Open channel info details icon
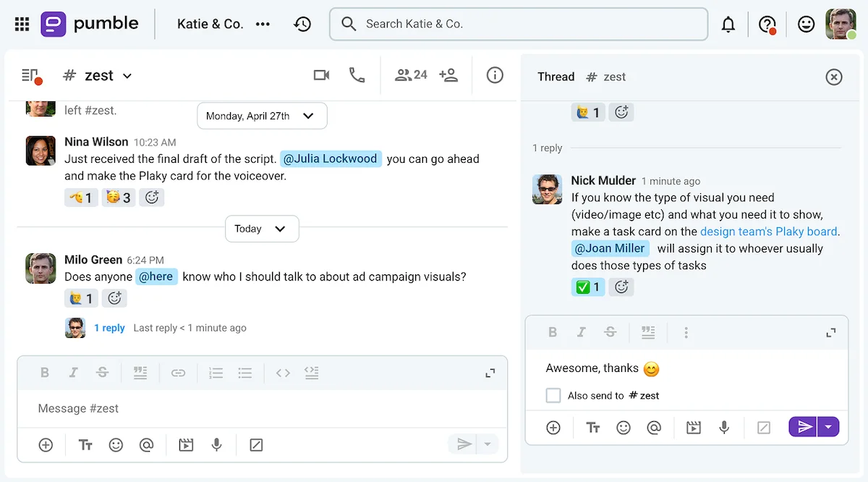 pos(495,75)
